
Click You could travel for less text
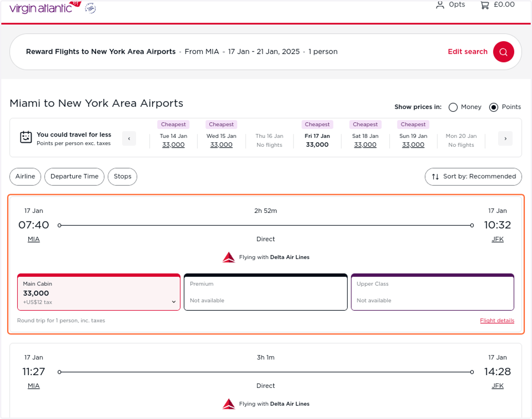click(x=74, y=135)
